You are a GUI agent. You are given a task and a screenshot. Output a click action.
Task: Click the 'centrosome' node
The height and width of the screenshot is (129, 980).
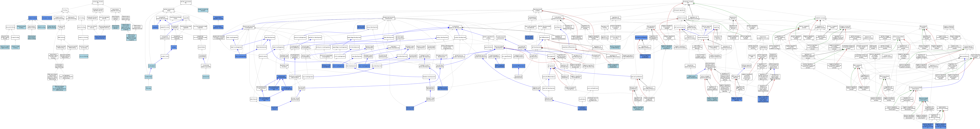[206, 77]
